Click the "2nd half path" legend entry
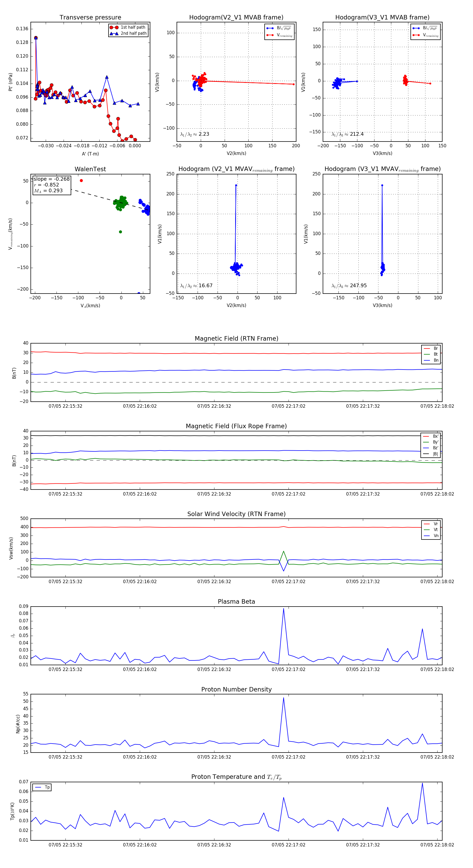 coord(133,33)
